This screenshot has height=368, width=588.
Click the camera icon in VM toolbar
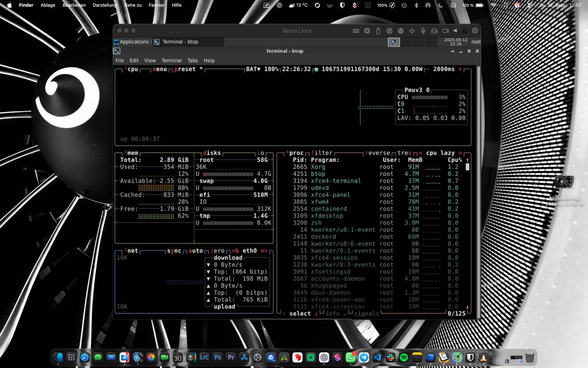pyautogui.click(x=446, y=31)
